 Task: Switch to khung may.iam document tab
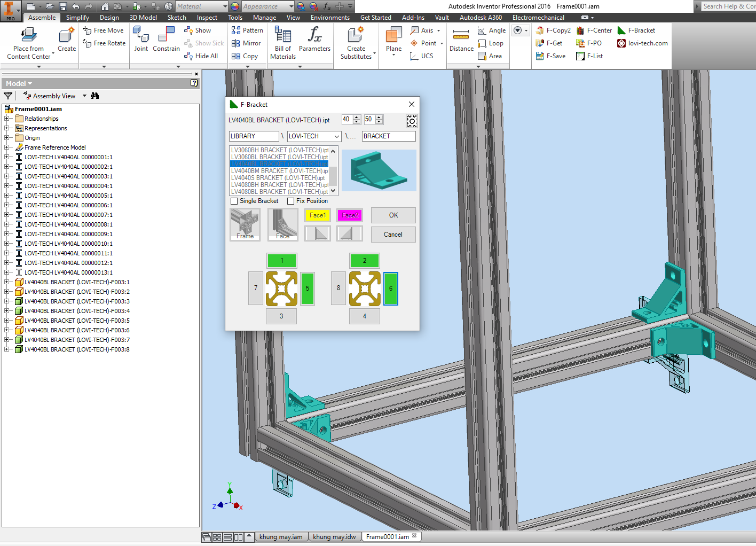[x=281, y=537]
